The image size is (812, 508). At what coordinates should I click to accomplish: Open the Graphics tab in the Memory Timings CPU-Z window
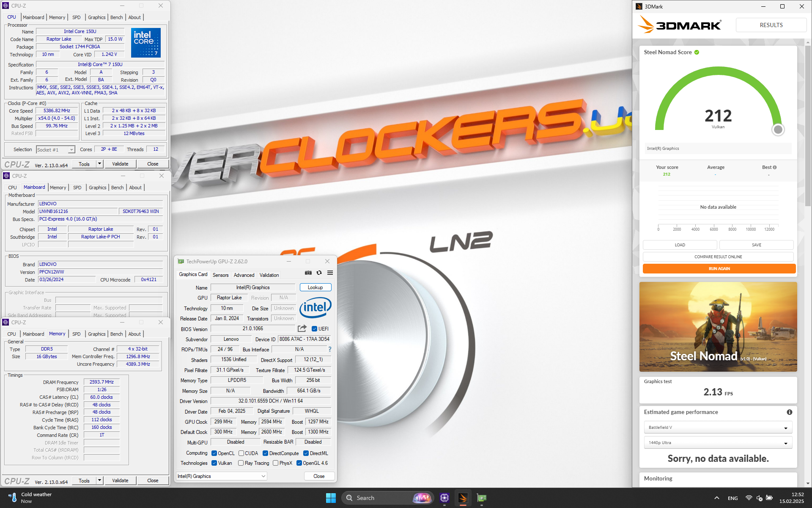[97, 334]
